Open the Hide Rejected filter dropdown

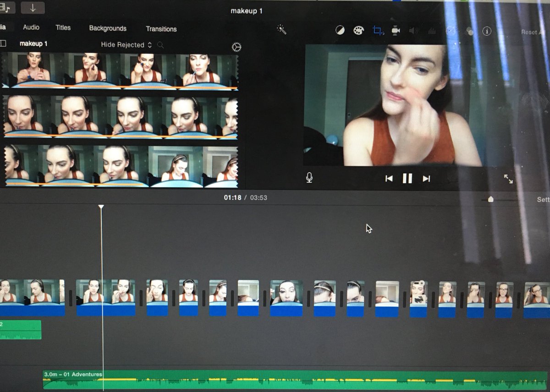tap(124, 45)
